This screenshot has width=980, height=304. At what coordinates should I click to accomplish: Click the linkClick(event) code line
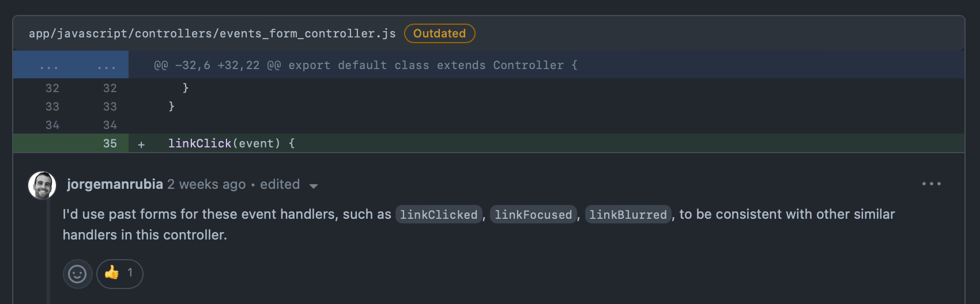pyautogui.click(x=231, y=143)
